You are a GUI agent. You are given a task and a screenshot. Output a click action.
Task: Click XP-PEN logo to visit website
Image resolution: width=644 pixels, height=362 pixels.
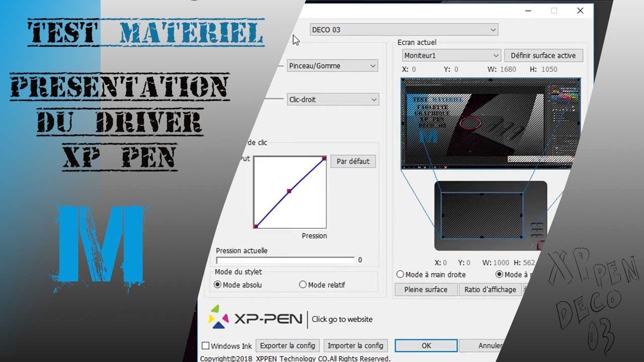(256, 319)
